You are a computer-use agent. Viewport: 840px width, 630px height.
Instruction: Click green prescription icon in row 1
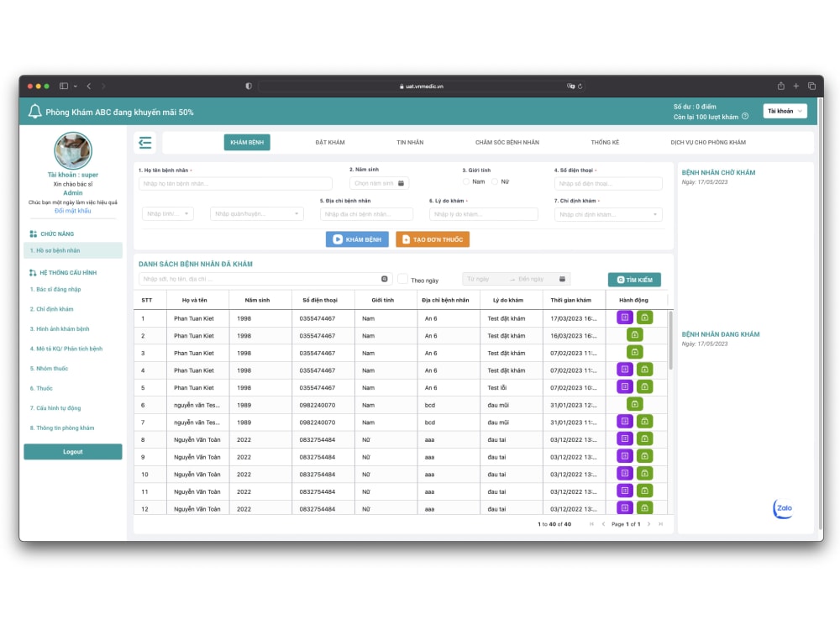tap(644, 318)
